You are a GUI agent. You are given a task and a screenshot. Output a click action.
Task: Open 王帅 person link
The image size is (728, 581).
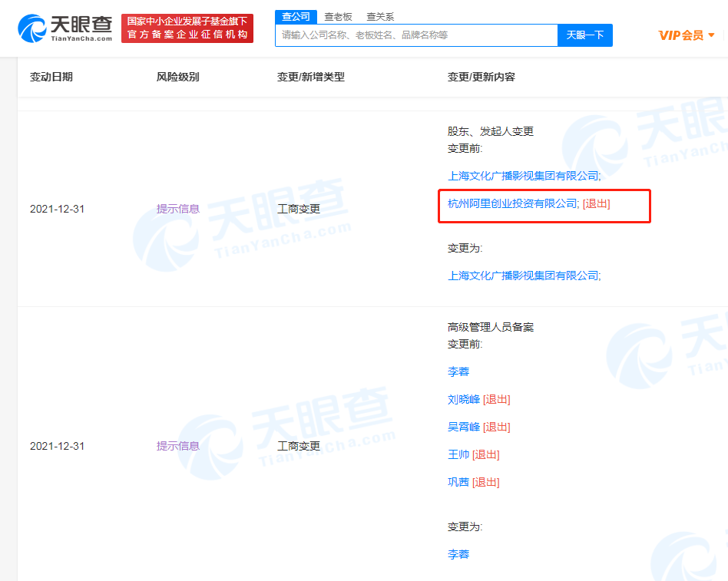point(458,455)
